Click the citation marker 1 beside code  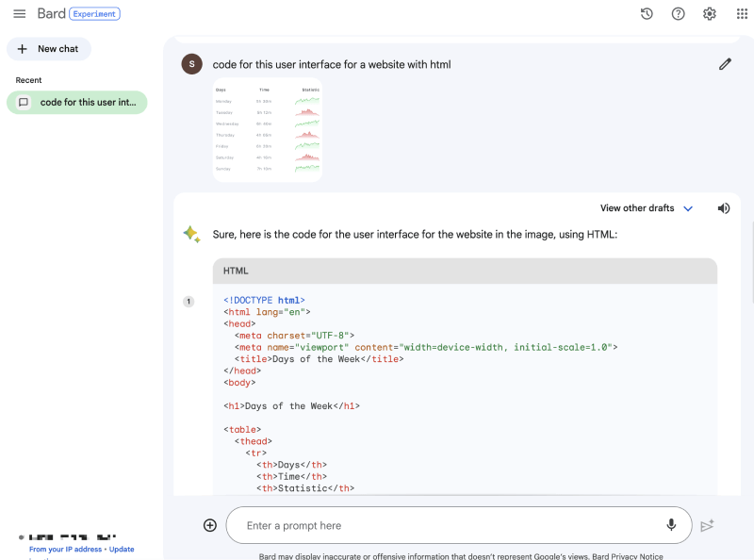click(x=188, y=302)
